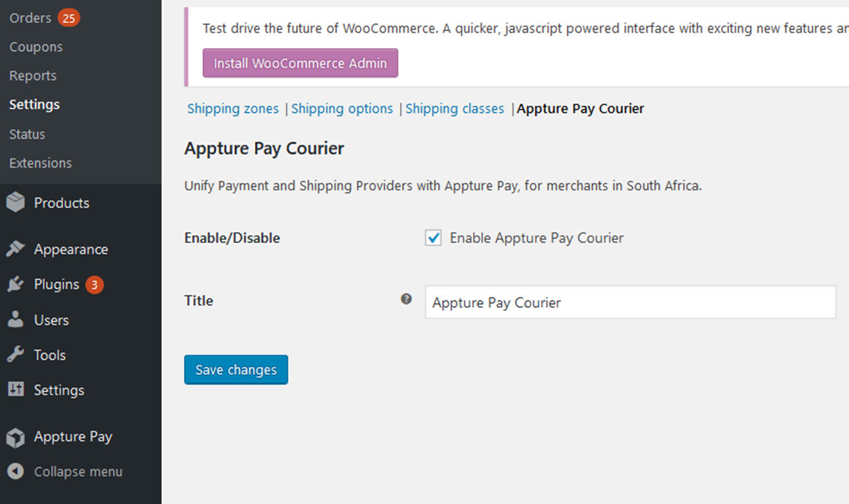This screenshot has height=504, width=849.
Task: Go to Shipping classes tab
Action: pos(455,109)
